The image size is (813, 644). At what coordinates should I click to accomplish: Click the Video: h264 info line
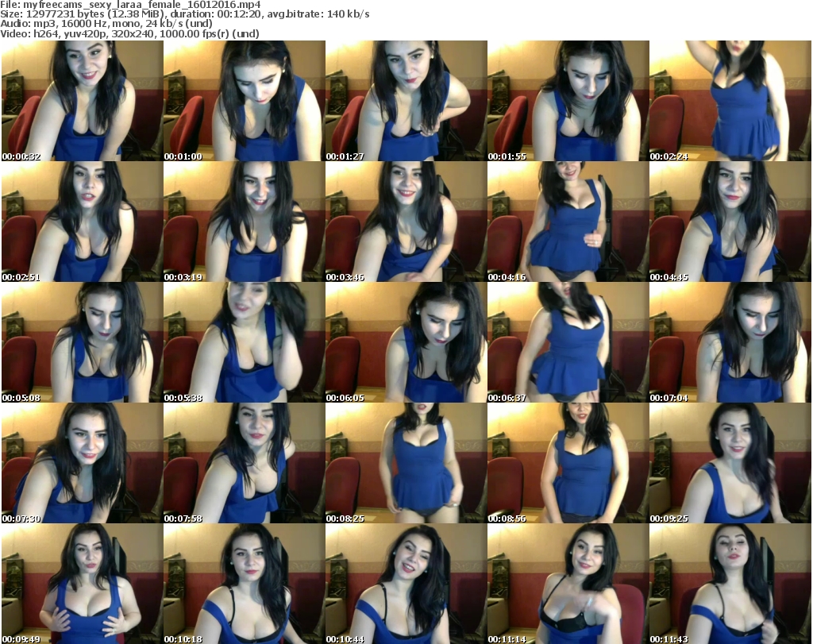click(129, 33)
